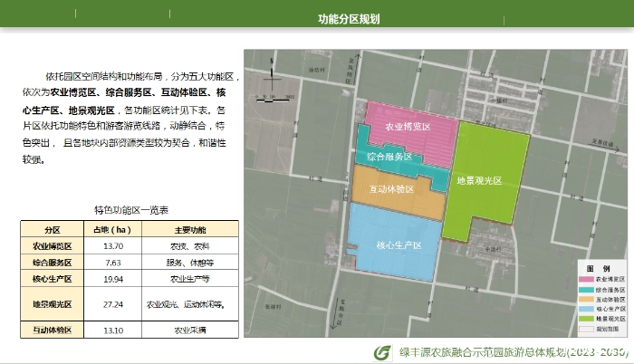Click the 27.24 area cell in table
Image resolution: width=634 pixels, height=364 pixels.
[x=113, y=304]
